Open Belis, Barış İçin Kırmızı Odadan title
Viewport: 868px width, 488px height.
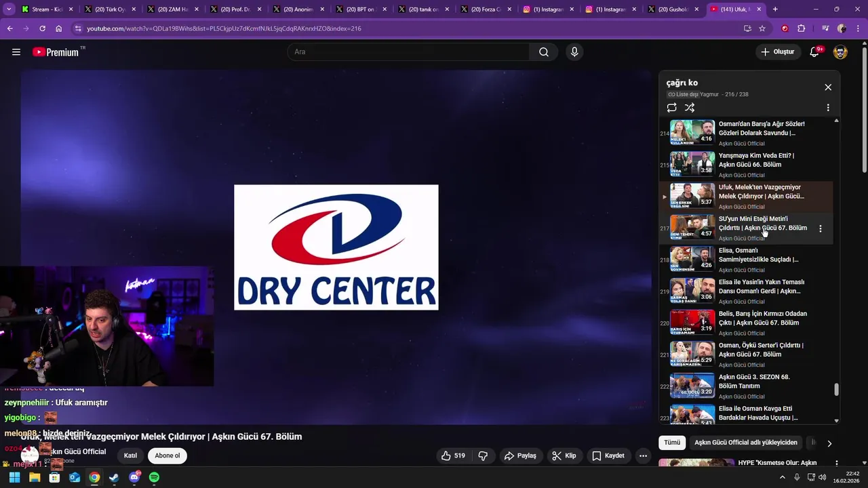tap(762, 319)
